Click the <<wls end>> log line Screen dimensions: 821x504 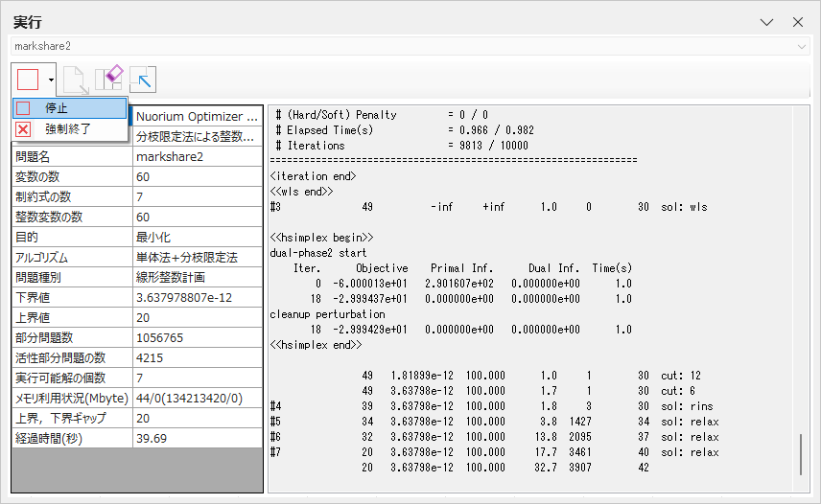click(x=301, y=192)
